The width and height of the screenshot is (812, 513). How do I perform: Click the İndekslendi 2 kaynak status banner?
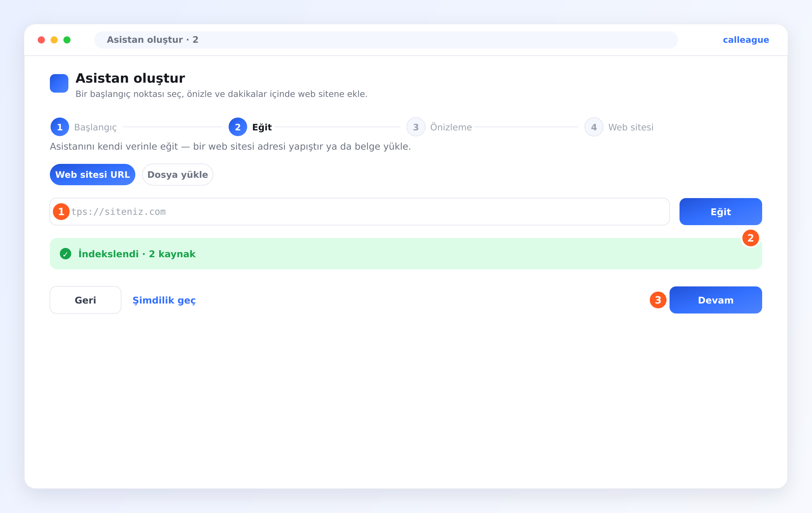(406, 254)
